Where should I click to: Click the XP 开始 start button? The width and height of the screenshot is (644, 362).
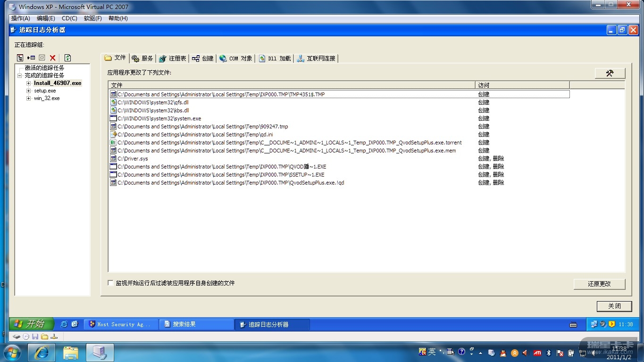point(32,324)
